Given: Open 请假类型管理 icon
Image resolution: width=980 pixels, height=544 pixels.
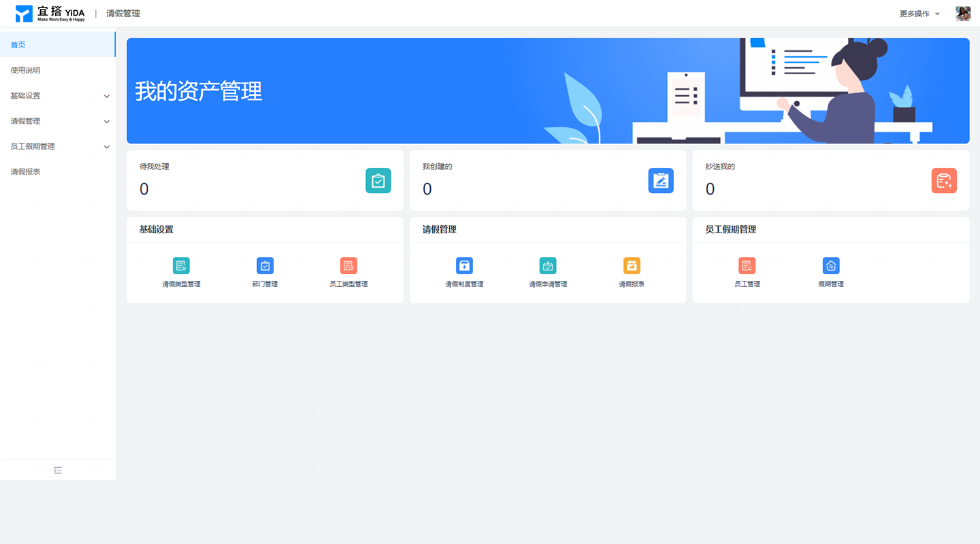Looking at the screenshot, I should click(x=181, y=266).
